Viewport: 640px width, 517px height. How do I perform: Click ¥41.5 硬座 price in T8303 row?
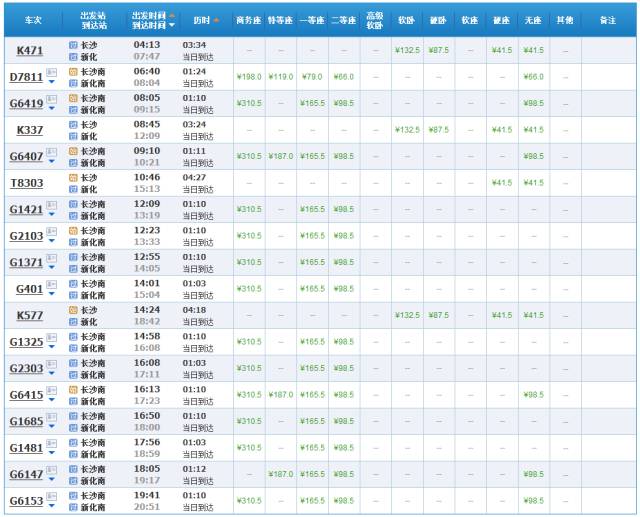502,183
